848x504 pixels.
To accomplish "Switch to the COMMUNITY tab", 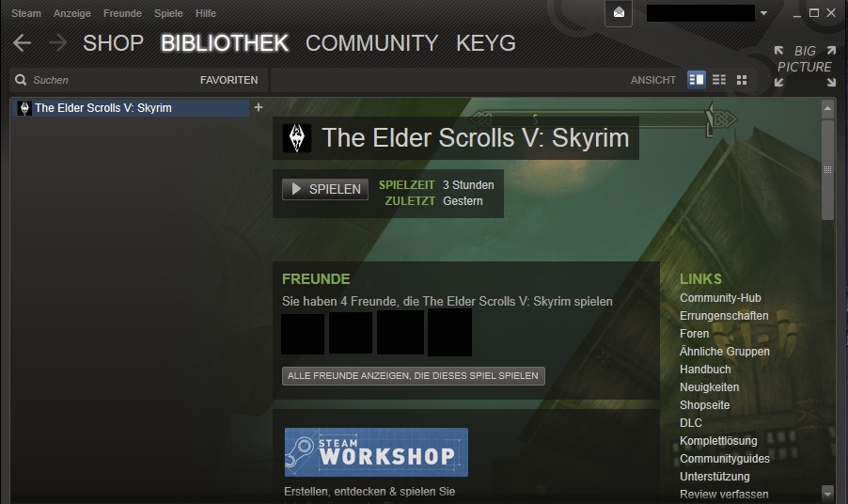I will point(371,43).
